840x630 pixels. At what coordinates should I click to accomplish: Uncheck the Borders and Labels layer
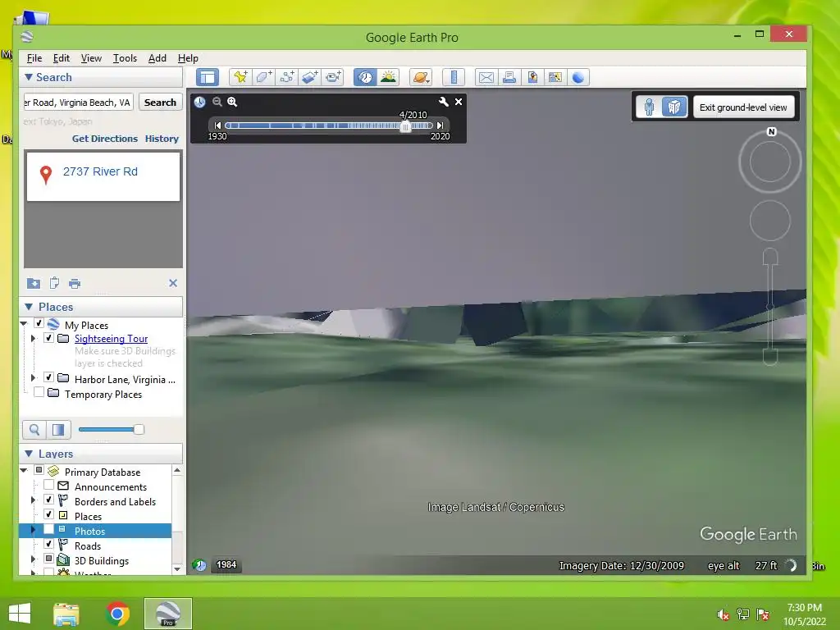pos(48,500)
